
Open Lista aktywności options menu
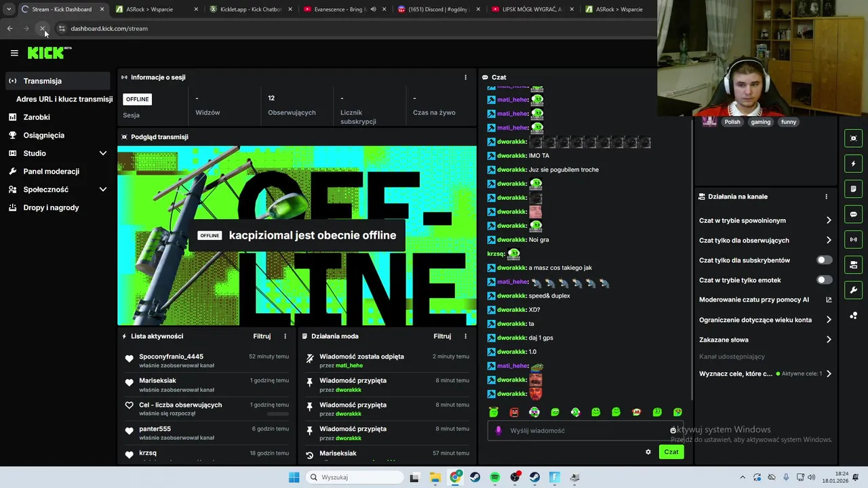285,336
